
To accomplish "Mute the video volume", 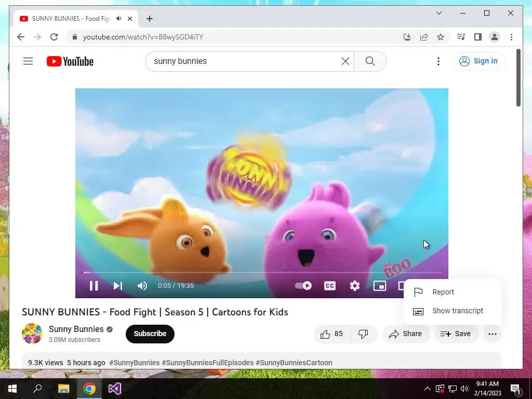I will pyautogui.click(x=142, y=286).
